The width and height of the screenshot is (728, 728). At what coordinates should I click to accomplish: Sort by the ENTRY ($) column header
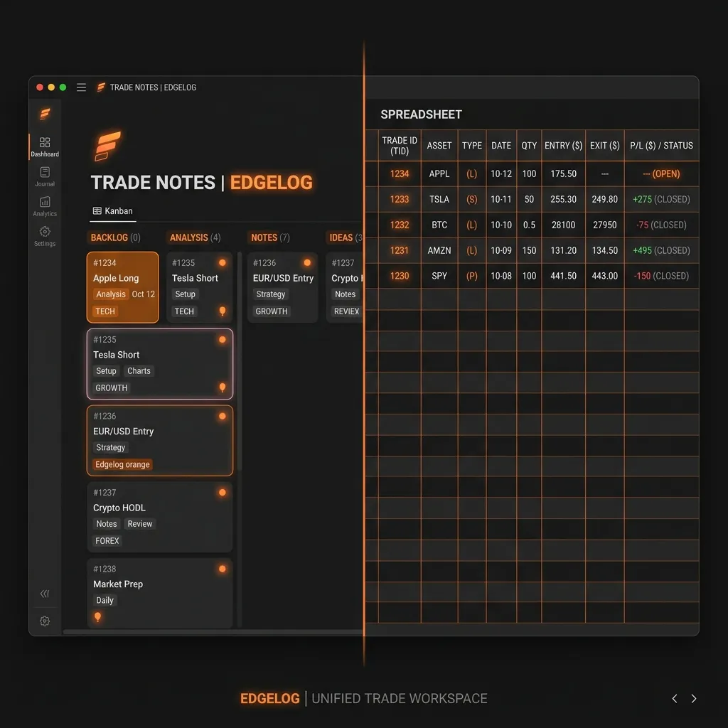pos(563,145)
